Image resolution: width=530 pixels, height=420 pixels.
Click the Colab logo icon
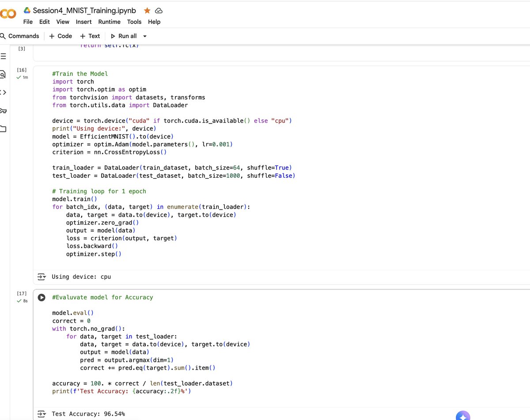click(x=8, y=14)
